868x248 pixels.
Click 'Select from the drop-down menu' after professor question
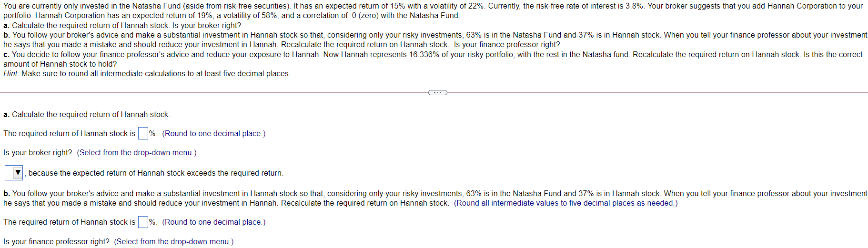pyautogui.click(x=174, y=242)
